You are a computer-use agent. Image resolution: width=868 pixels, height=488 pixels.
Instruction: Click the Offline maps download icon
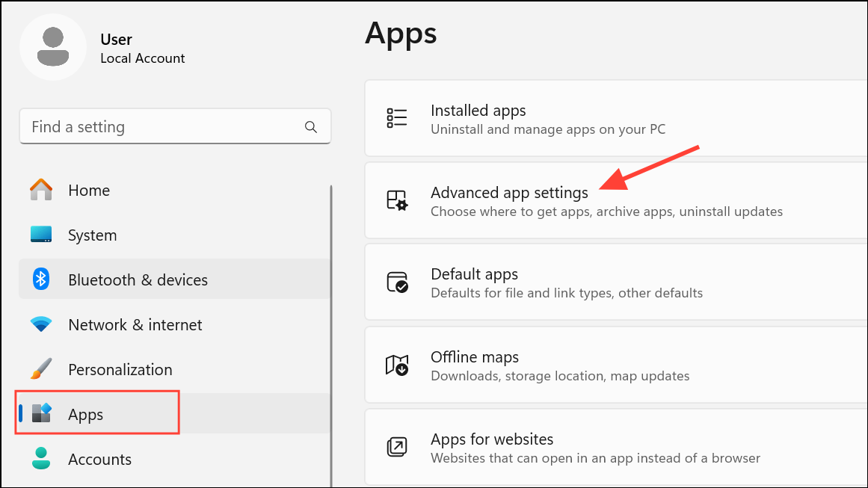coord(397,365)
